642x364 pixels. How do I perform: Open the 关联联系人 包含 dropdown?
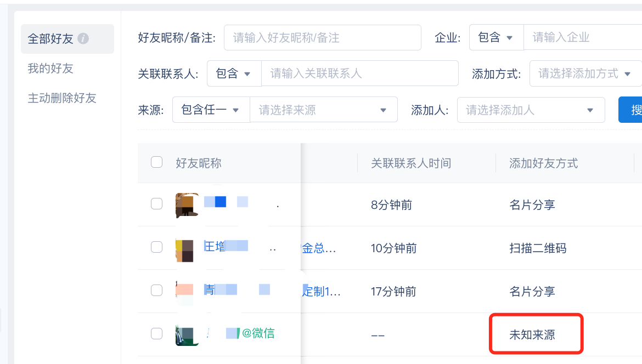tap(234, 73)
